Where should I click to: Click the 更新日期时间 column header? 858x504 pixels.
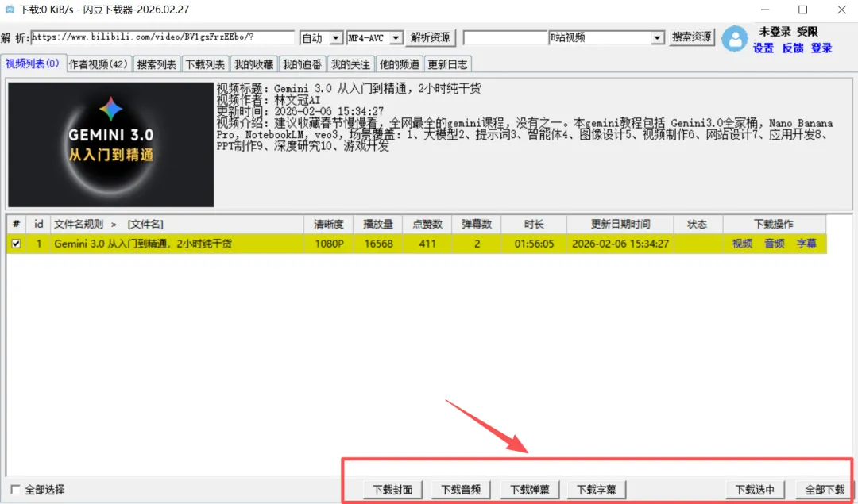[620, 224]
